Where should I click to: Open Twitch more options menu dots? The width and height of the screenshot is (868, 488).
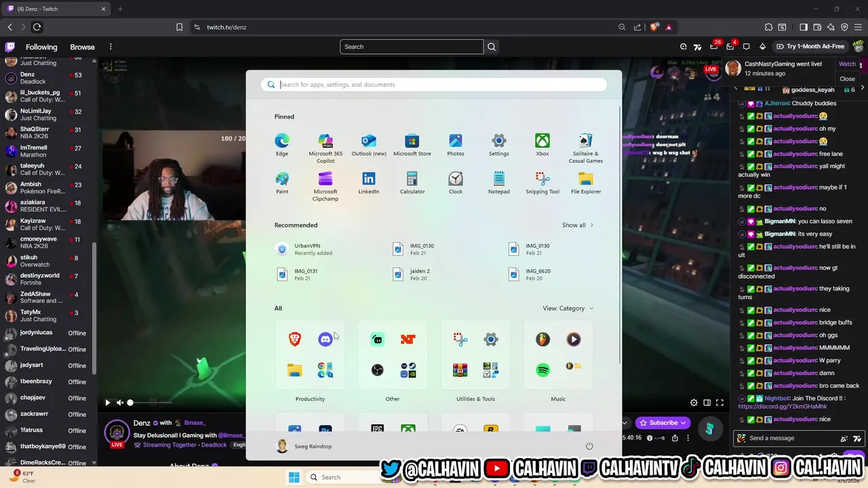[x=111, y=47]
